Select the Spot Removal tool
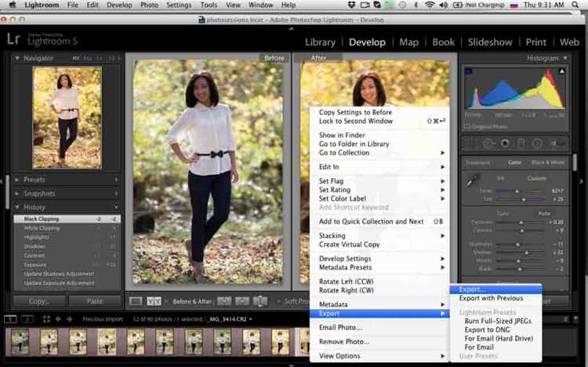588x367 pixels. [488, 144]
